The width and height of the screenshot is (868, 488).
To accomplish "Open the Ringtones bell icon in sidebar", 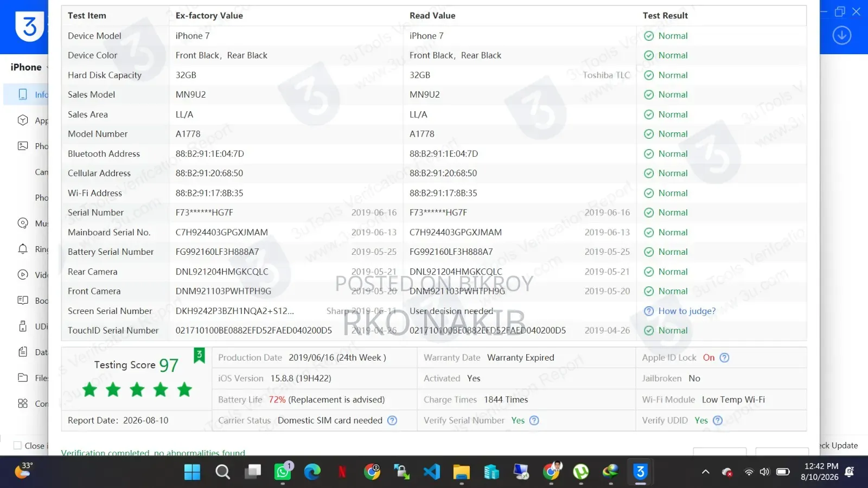I will [23, 249].
